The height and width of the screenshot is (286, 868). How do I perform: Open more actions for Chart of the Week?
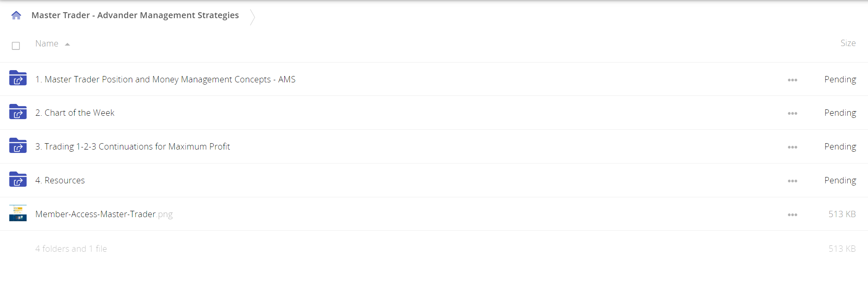point(792,113)
